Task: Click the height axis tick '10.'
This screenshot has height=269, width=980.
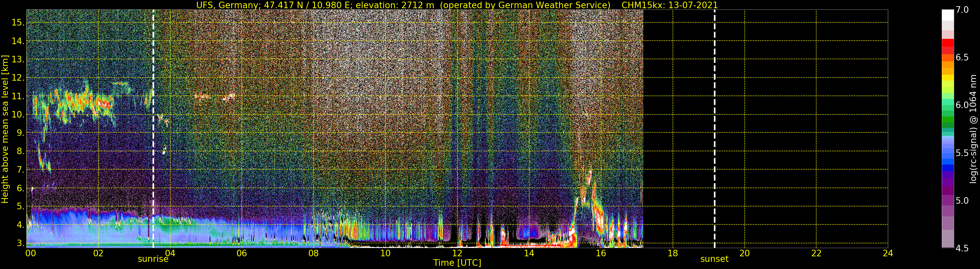Action: coord(18,115)
